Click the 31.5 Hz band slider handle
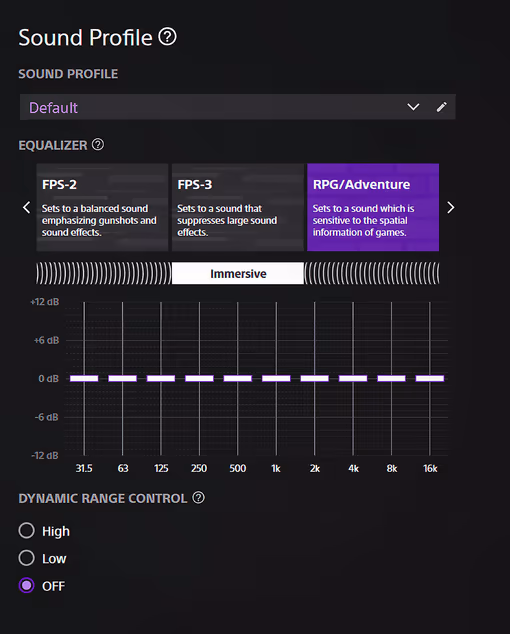Image resolution: width=510 pixels, height=634 pixels. click(x=84, y=378)
